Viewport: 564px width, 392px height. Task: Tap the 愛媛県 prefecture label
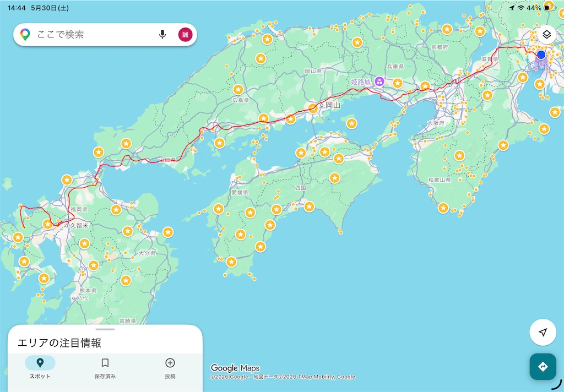tap(240, 192)
